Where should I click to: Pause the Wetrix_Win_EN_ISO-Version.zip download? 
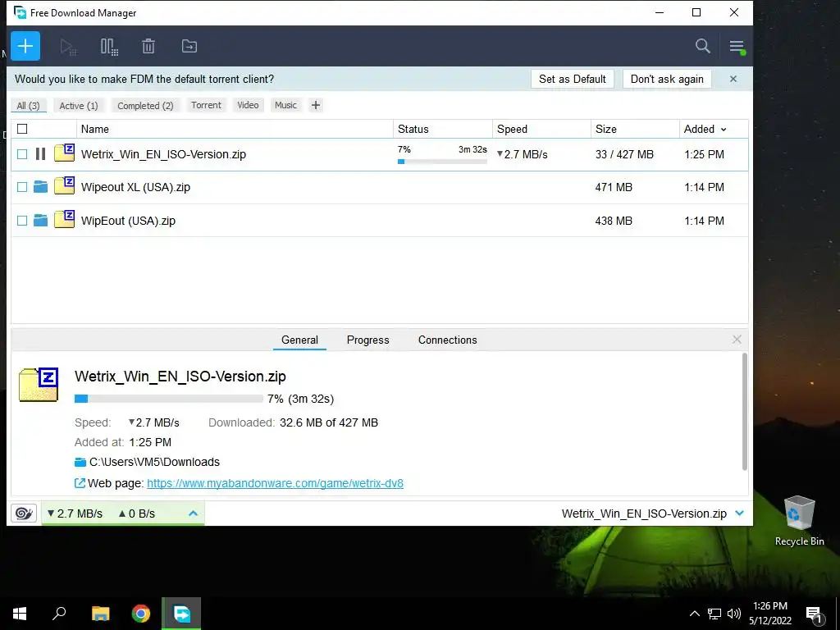[x=40, y=154]
